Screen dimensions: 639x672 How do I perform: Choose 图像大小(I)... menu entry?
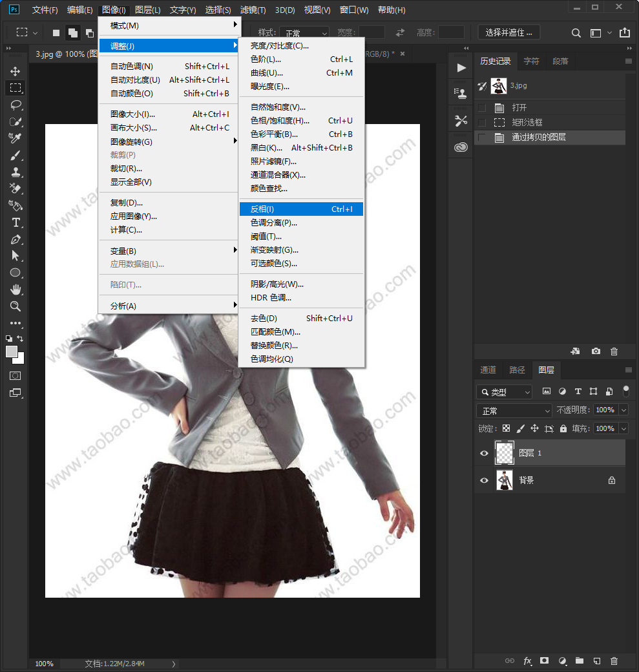click(170, 114)
